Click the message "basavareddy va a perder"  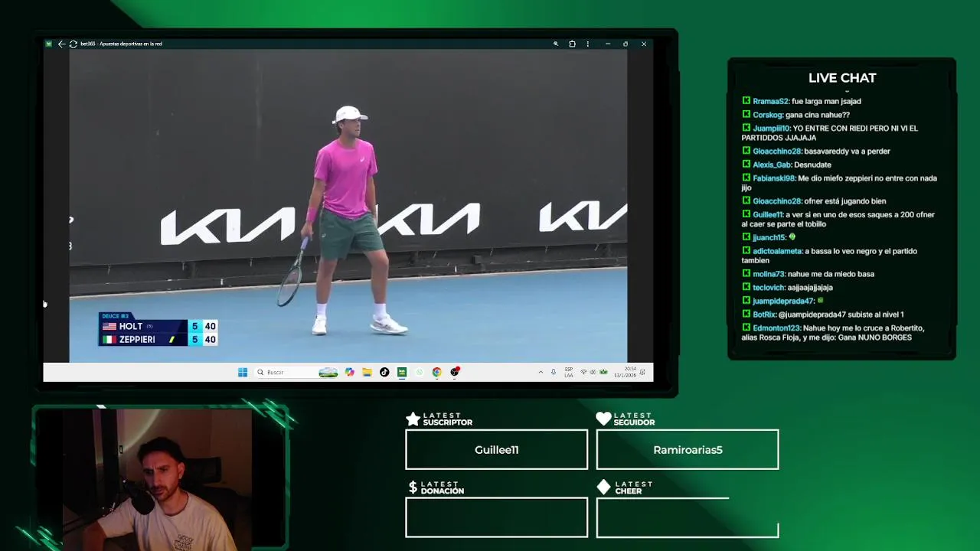point(847,152)
